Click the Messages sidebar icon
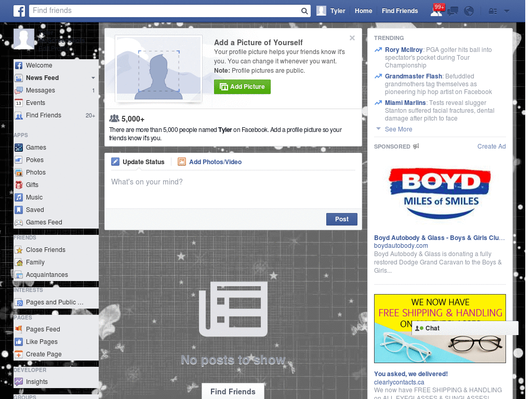The height and width of the screenshot is (399, 532). [19, 90]
